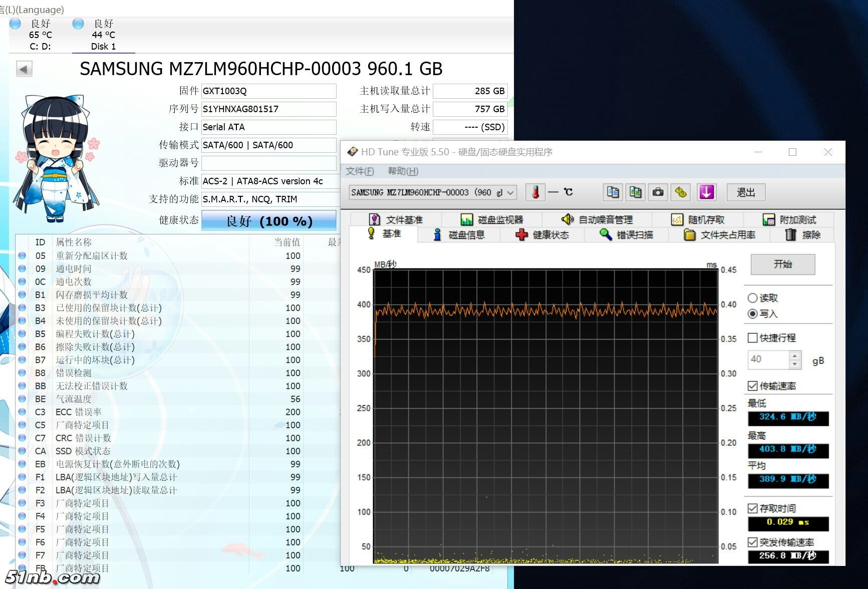Increase the gB spinner value
The width and height of the screenshot is (868, 589).
[795, 356]
